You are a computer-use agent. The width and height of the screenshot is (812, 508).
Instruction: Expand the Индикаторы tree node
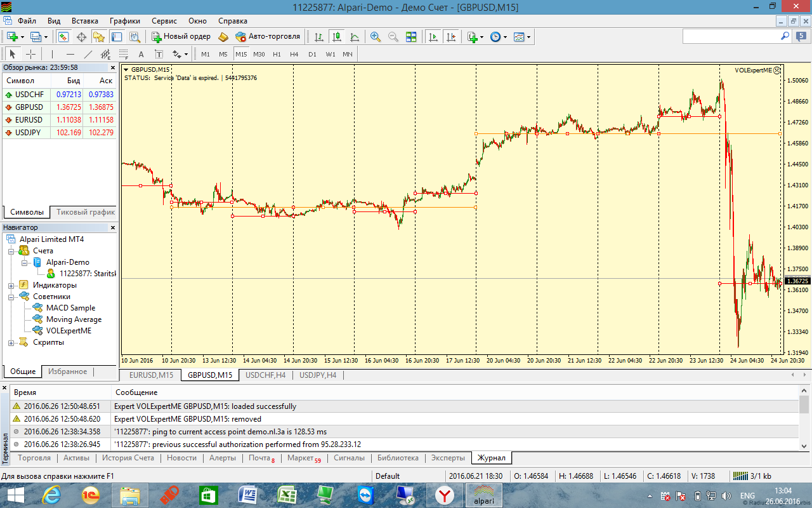point(11,285)
